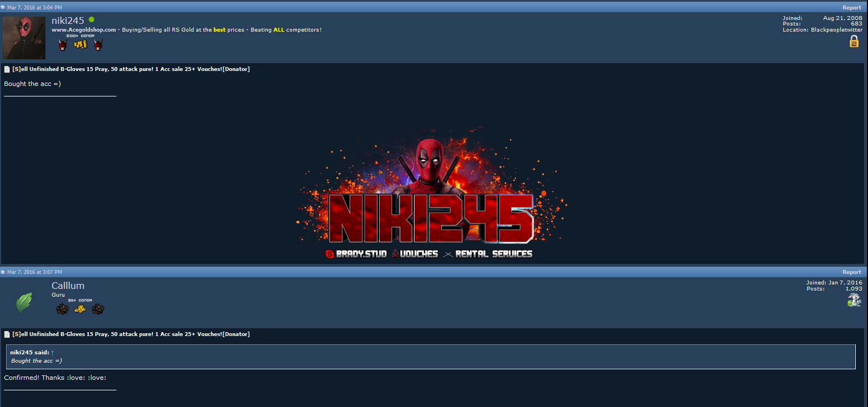This screenshot has width=868, height=407.
Task: Open Calllum's green leaf avatar
Action: (24, 302)
